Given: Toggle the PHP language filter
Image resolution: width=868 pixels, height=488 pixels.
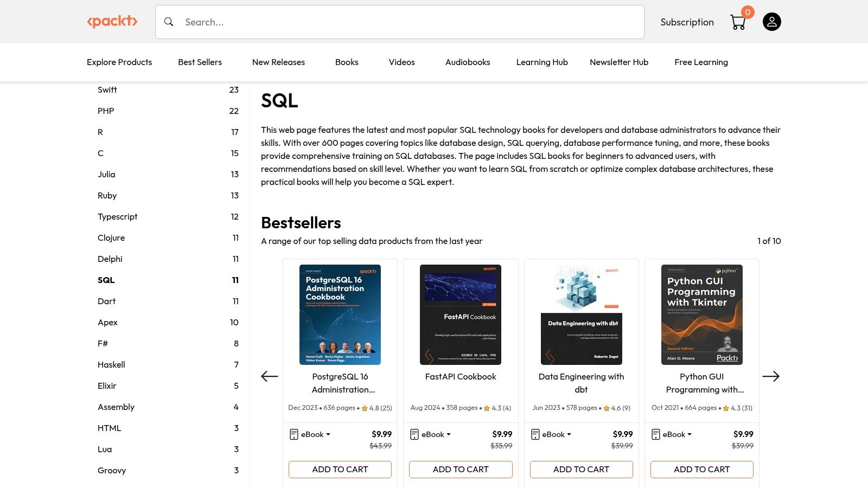Looking at the screenshot, I should click(106, 111).
